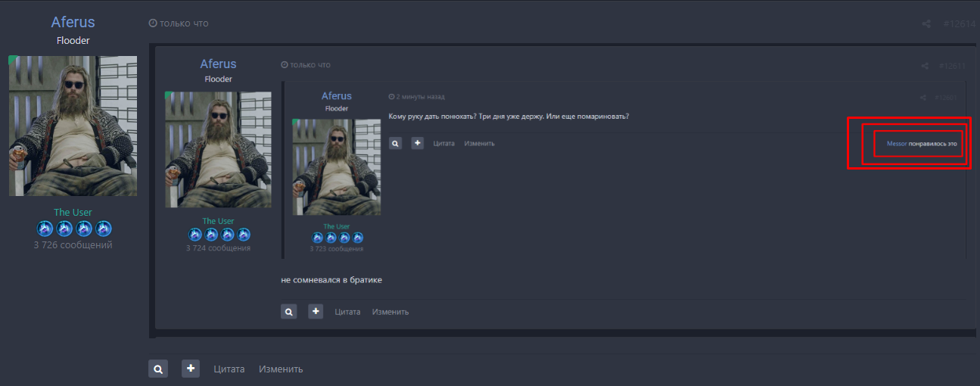Viewport: 980px width, 386px height.
Task: Click share icon next to post #12611
Action: [925, 66]
